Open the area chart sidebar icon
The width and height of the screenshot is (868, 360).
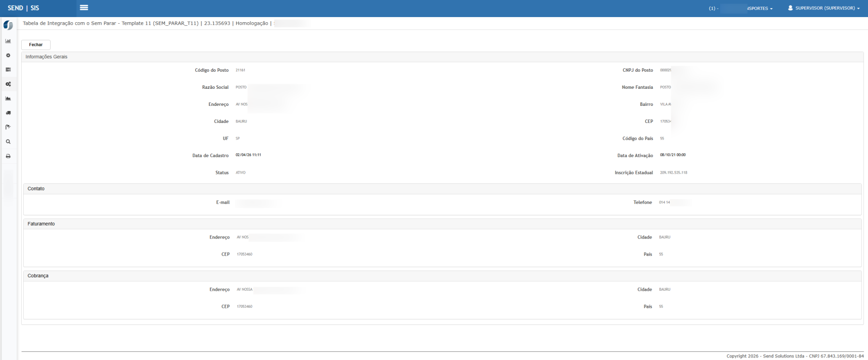click(x=8, y=98)
